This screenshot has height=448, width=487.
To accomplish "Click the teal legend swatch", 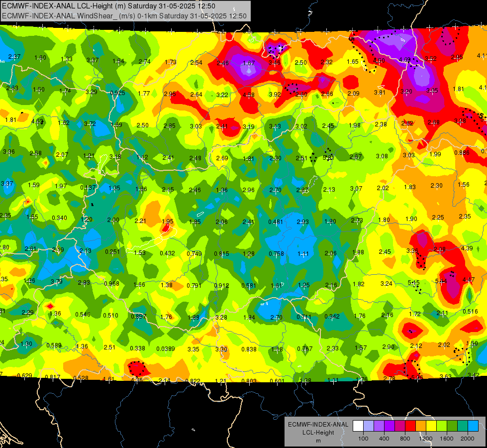I will pyautogui.click(x=463, y=426).
